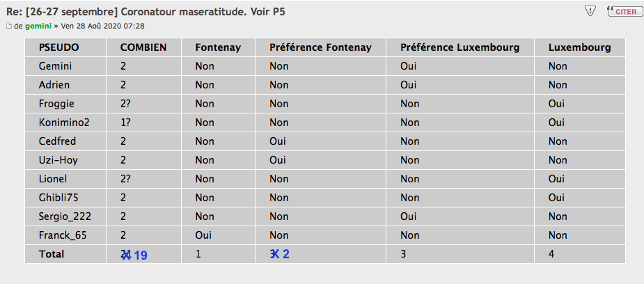Click the small post icon before 'de gemini'
644x284 pixels.
click(x=9, y=26)
